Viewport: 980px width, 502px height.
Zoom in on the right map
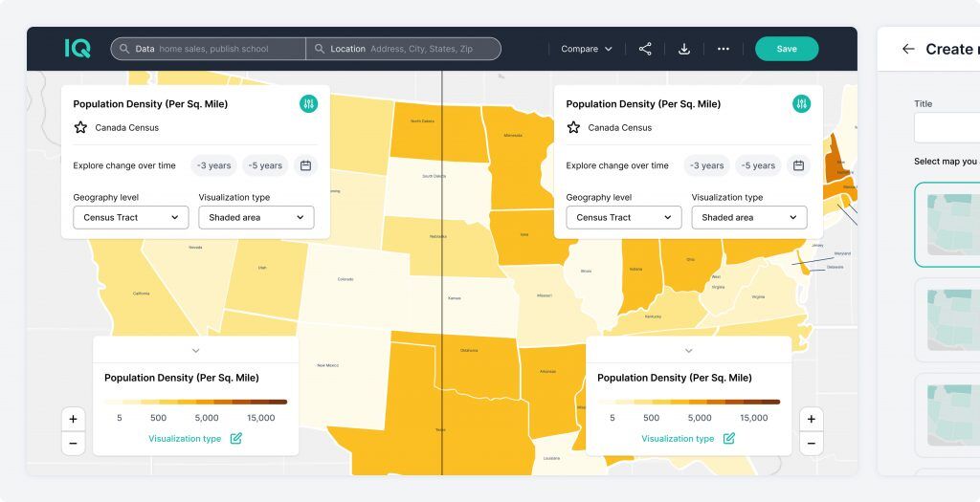tap(812, 419)
